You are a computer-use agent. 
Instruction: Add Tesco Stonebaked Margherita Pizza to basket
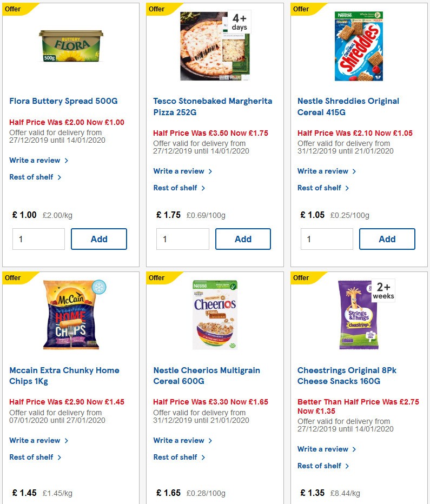point(243,238)
